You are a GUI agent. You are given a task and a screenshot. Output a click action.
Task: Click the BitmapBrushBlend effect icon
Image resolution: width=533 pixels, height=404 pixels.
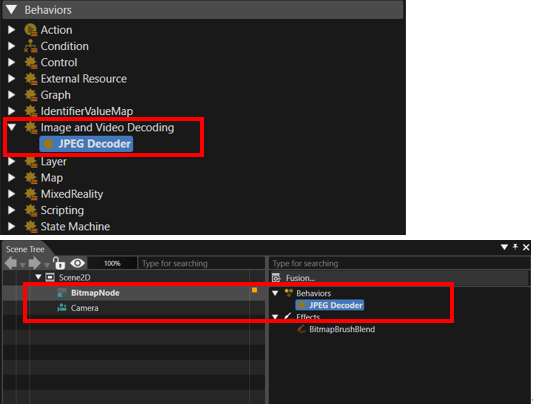(301, 329)
